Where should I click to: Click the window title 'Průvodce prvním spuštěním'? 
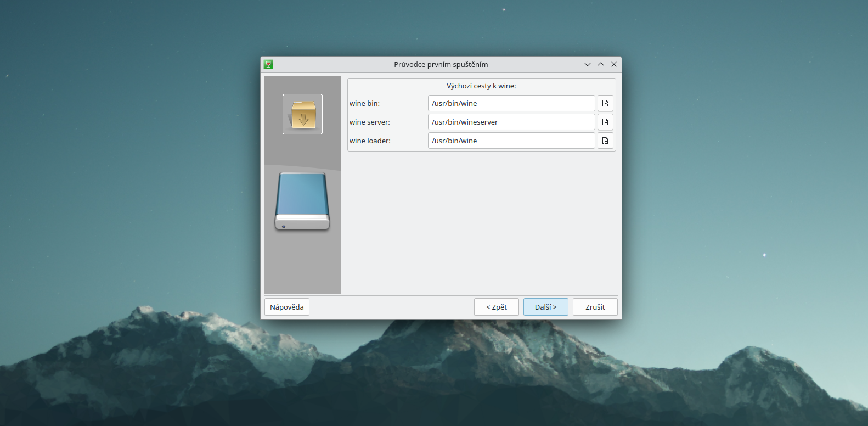441,64
